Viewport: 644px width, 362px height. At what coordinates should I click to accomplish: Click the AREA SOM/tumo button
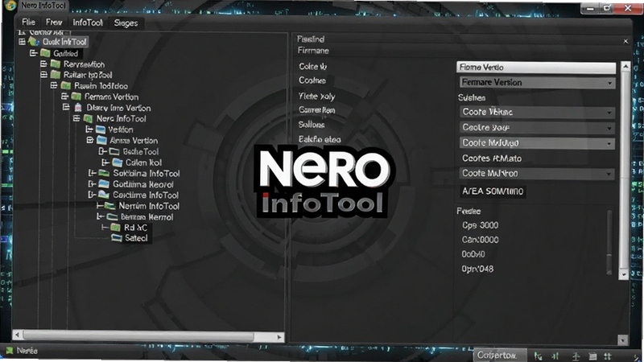[x=493, y=191]
